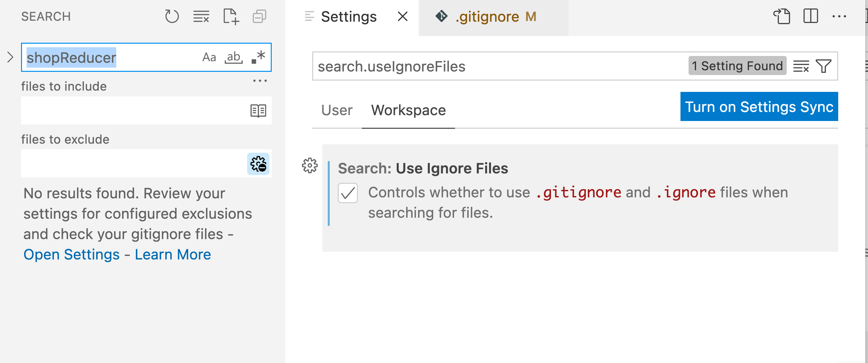Open search results in editor view
868x363 pixels.
click(258, 110)
